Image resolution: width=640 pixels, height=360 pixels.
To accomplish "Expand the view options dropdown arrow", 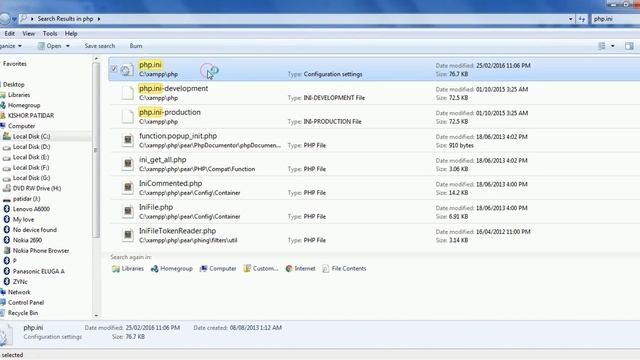I will pyautogui.click(x=613, y=46).
